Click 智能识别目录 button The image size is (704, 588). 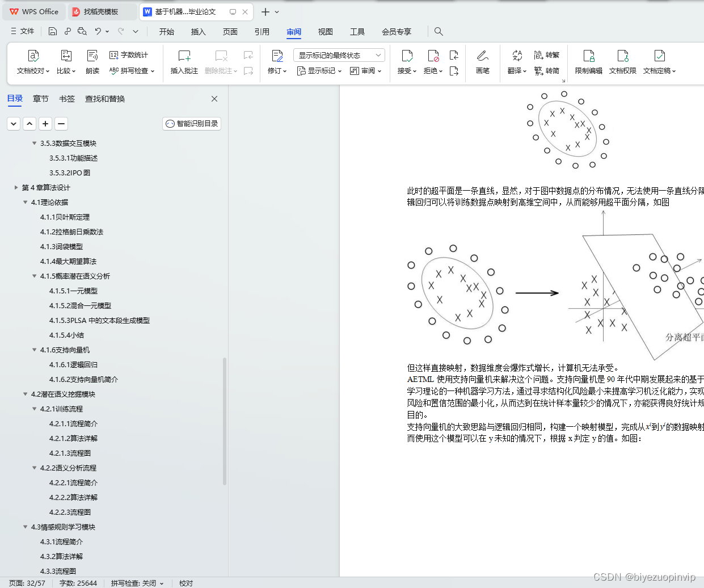[192, 123]
